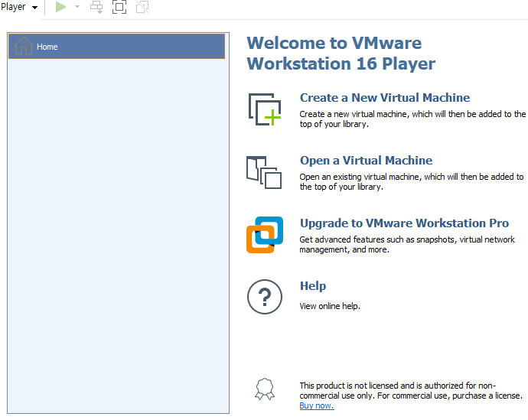The width and height of the screenshot is (528, 420).
Task: Click the Open a Virtual Machine icon
Action: (264, 172)
